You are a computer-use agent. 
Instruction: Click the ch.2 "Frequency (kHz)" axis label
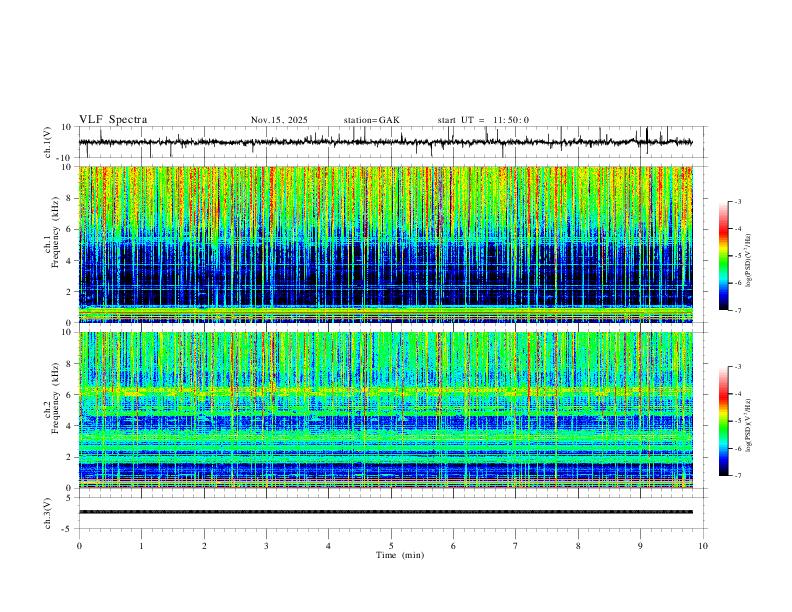pyautogui.click(x=56, y=398)
